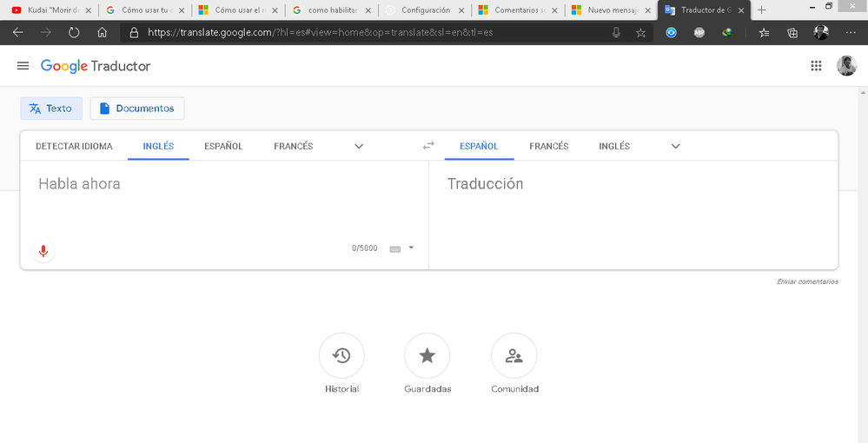Viewport: 868px width, 443px height.
Task: Choose Francés as source language tab
Action: (x=294, y=146)
